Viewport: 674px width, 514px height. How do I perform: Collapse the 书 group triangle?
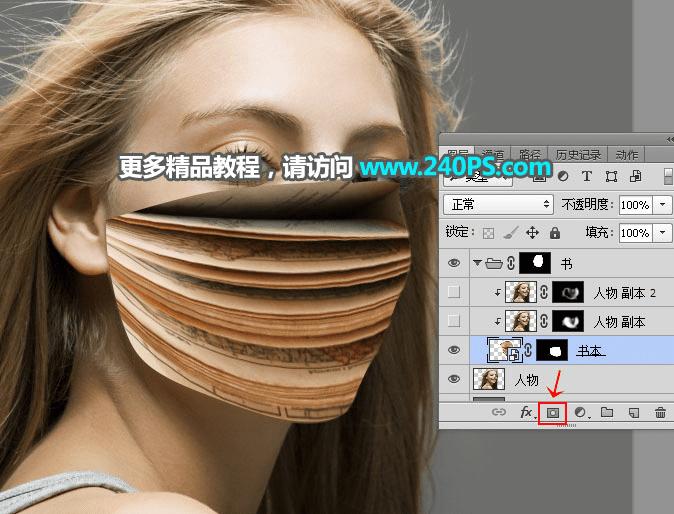[477, 263]
